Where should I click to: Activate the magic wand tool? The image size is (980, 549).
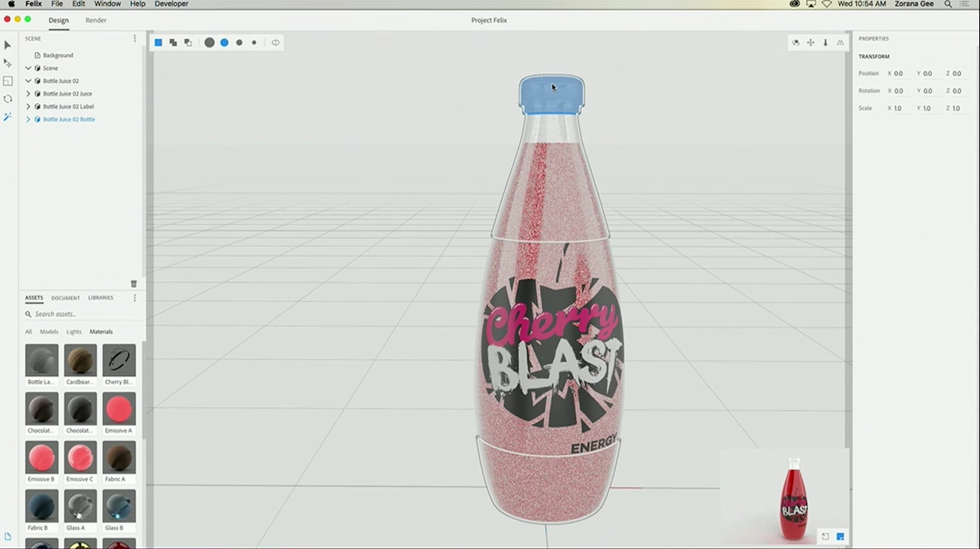[x=8, y=117]
